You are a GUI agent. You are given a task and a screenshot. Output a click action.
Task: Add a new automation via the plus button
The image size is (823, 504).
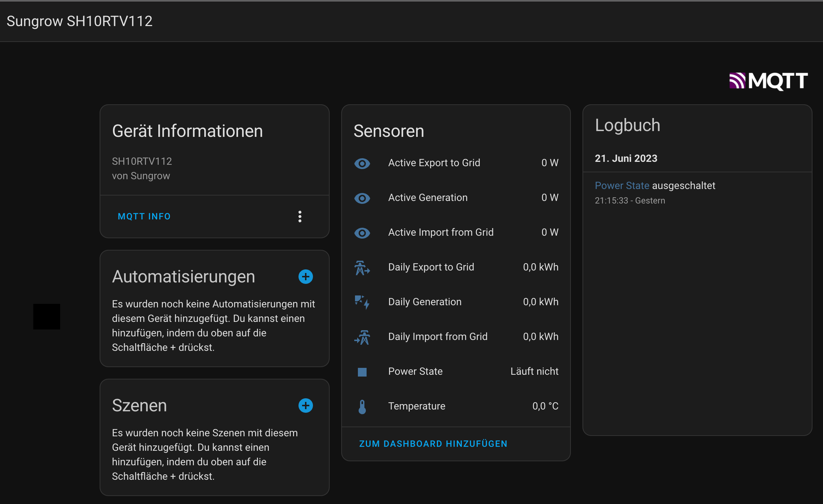pyautogui.click(x=305, y=276)
